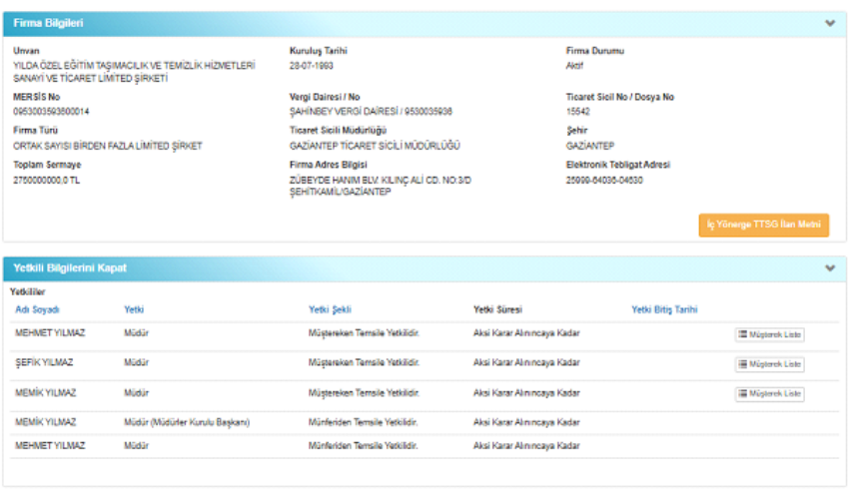859x504 pixels.
Task: Select the Elektronik Tebligat Adresi value
Action: (604, 180)
